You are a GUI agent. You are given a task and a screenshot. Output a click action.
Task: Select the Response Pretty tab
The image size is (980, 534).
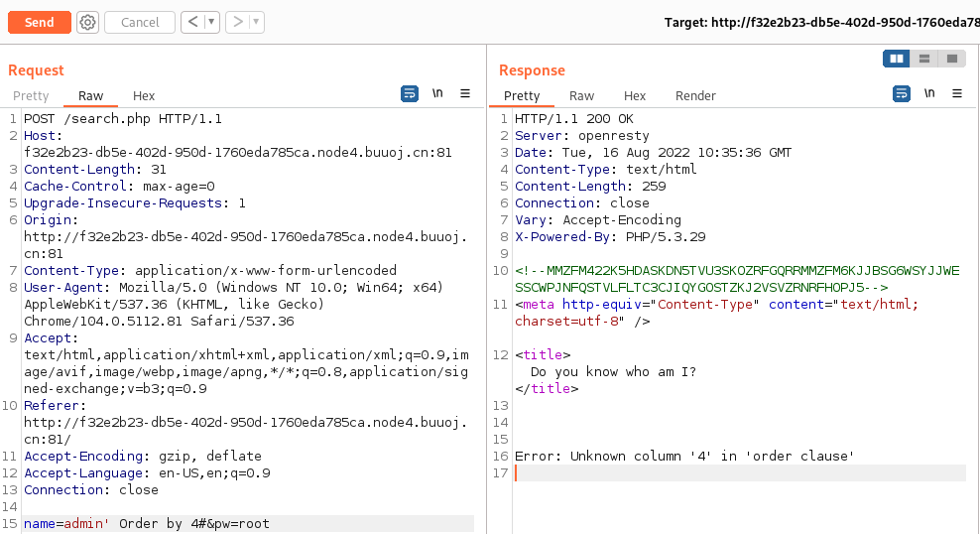522,95
